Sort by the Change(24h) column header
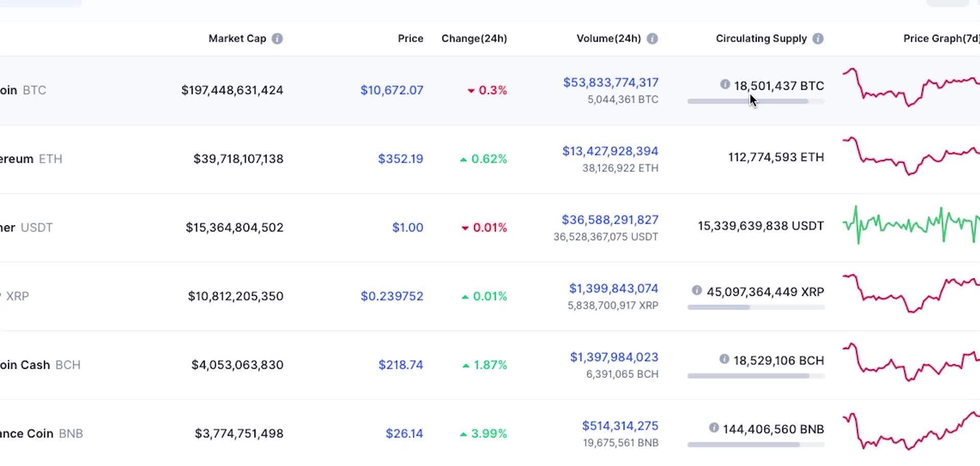This screenshot has height=466, width=980. [474, 39]
